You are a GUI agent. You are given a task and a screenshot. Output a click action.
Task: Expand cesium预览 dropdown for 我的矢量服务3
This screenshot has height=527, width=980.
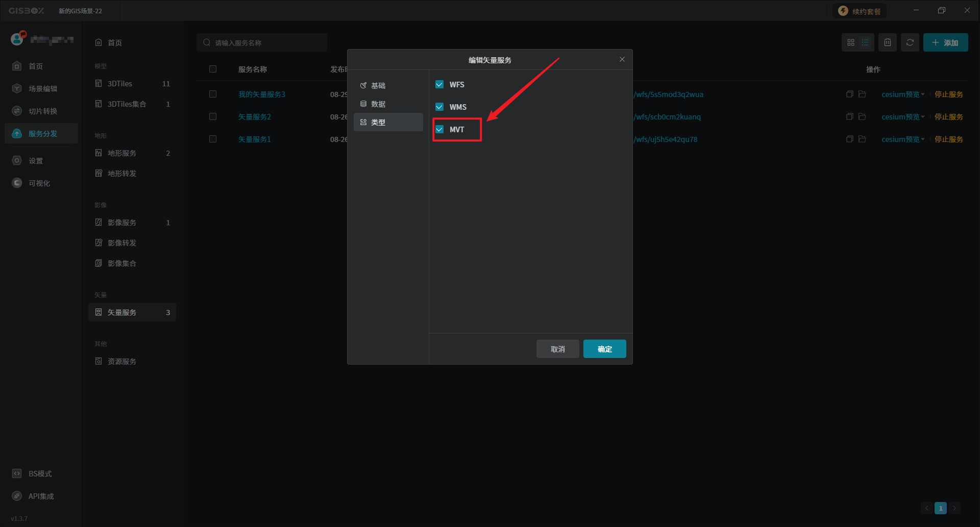pos(902,94)
